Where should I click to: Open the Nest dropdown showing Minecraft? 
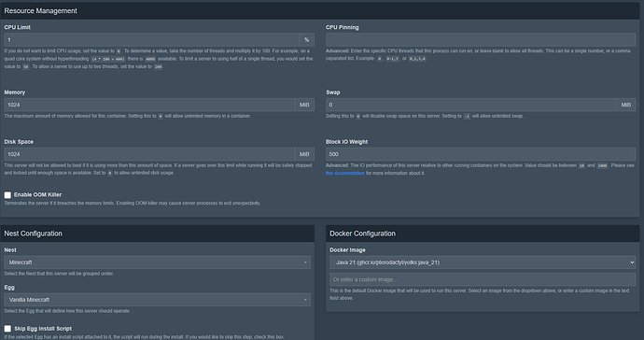click(158, 262)
